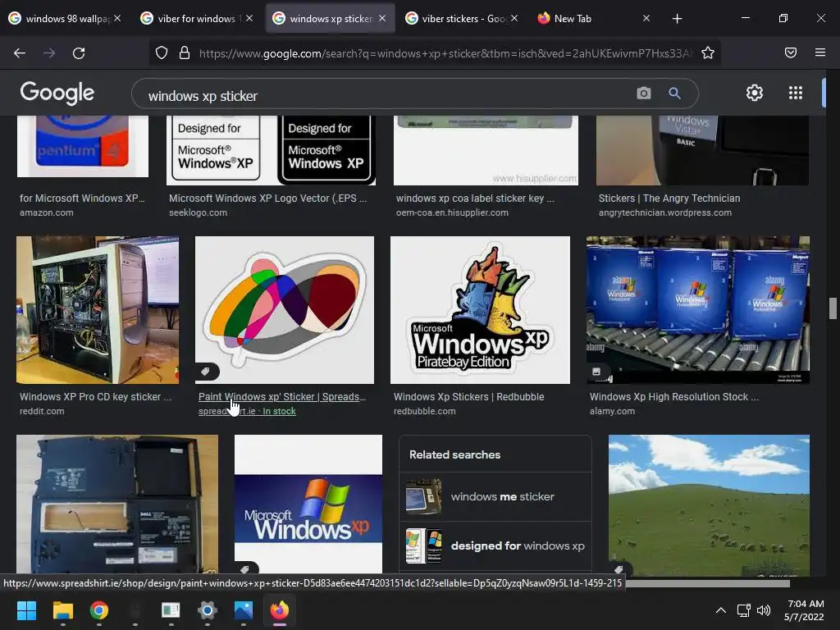Open the Pentium 4 sticker thumbnail
This screenshot has height=630, width=840.
[83, 146]
